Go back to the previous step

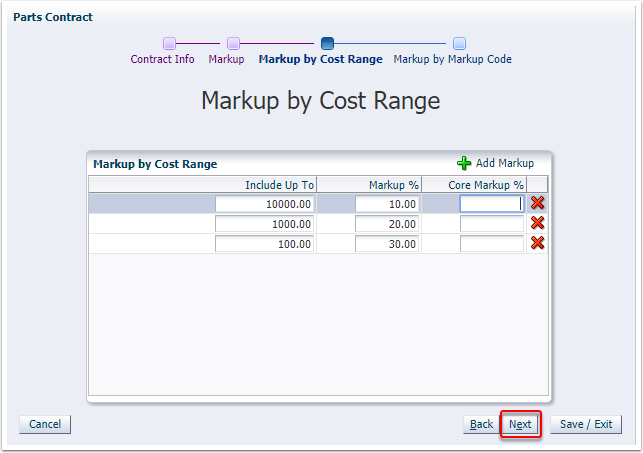pos(481,424)
